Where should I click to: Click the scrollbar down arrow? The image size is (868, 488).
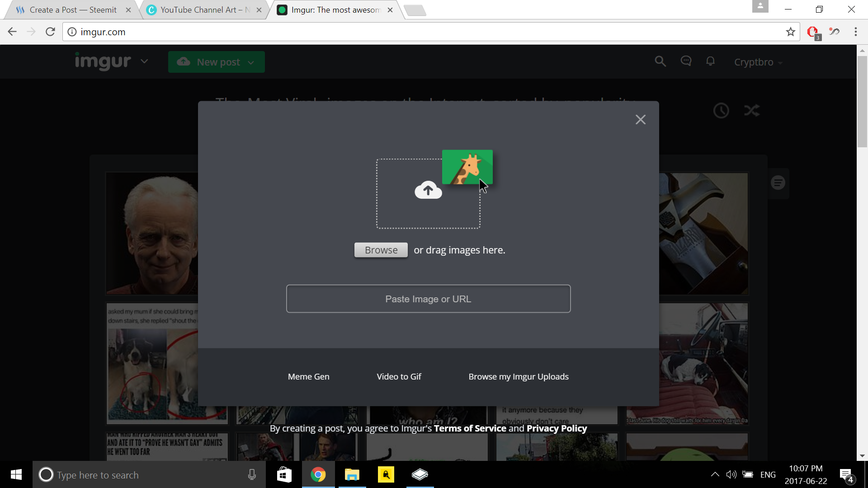click(862, 456)
